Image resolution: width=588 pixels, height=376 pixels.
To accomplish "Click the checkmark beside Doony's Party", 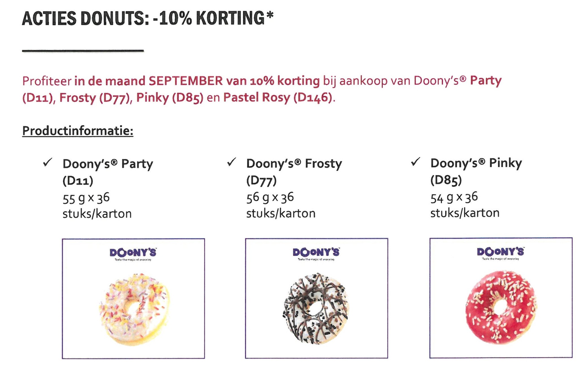I will [x=48, y=162].
